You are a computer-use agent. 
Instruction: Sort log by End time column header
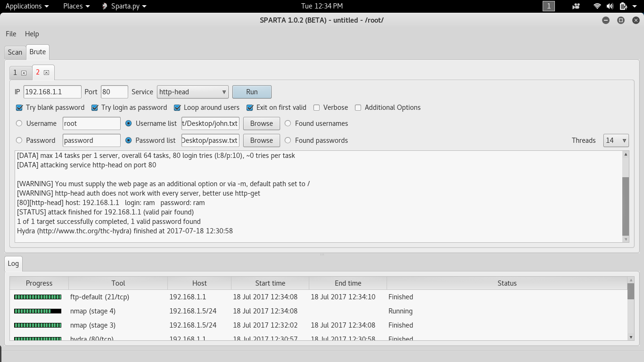[348, 283]
